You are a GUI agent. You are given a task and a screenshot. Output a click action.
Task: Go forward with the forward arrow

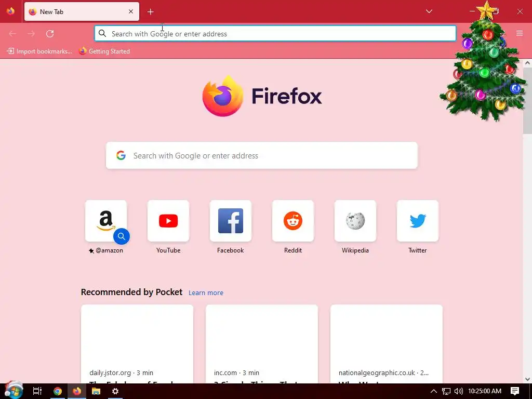pyautogui.click(x=31, y=34)
